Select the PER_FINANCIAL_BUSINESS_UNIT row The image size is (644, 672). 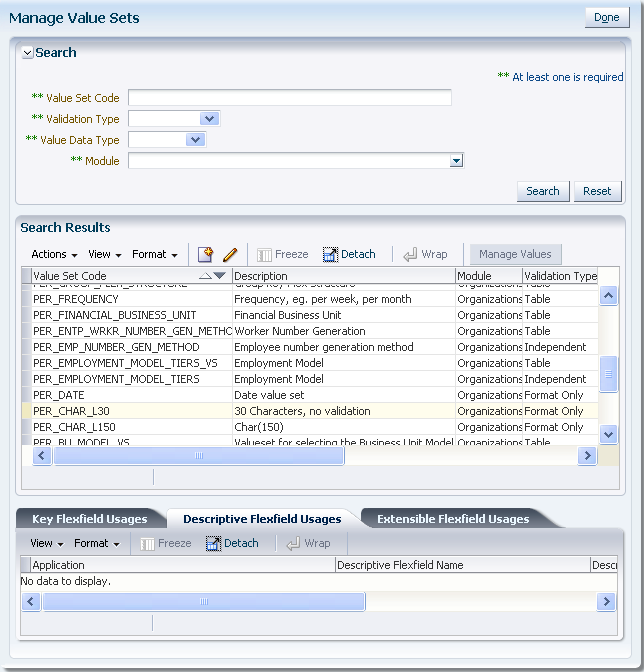tap(310, 315)
